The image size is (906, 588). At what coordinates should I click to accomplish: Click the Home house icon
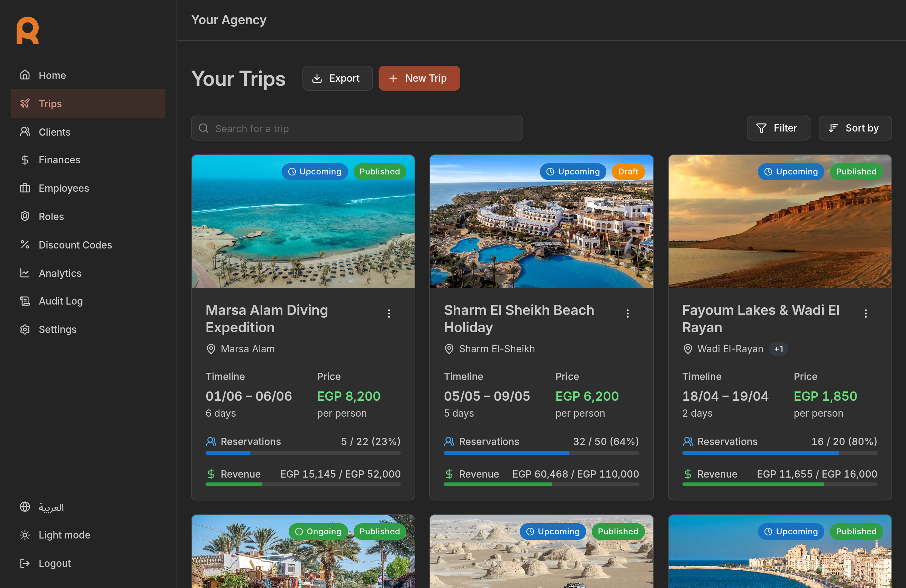[x=25, y=75]
